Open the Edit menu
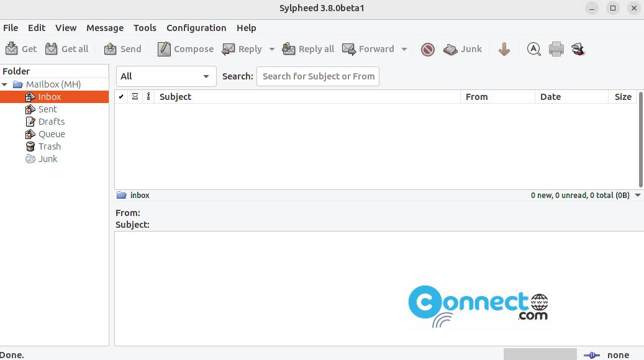The image size is (644, 360). point(37,28)
